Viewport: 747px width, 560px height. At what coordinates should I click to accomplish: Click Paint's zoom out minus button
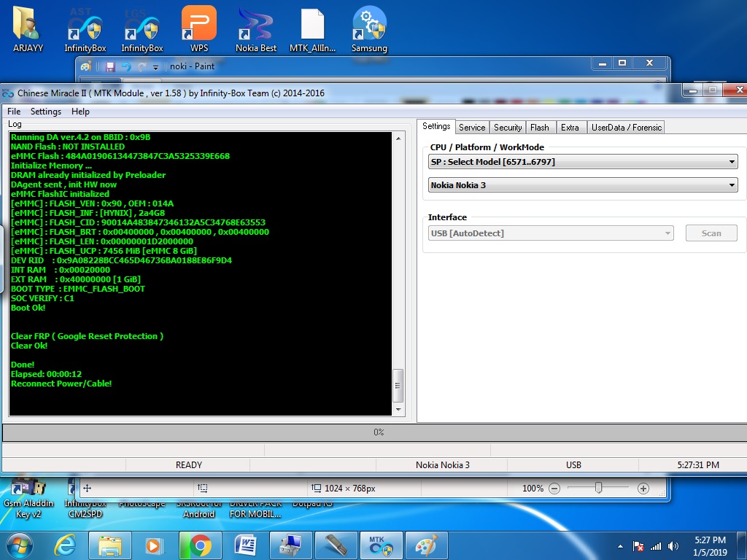pyautogui.click(x=554, y=488)
